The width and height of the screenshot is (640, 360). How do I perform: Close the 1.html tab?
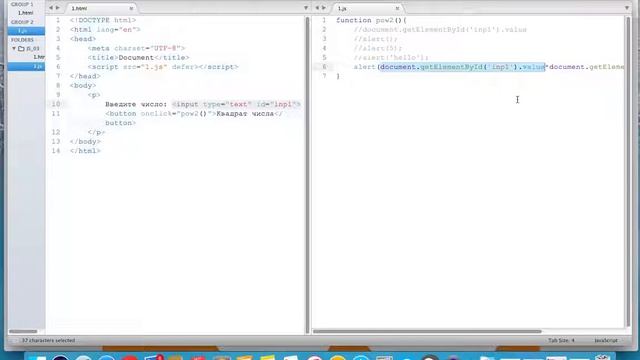pos(131,8)
